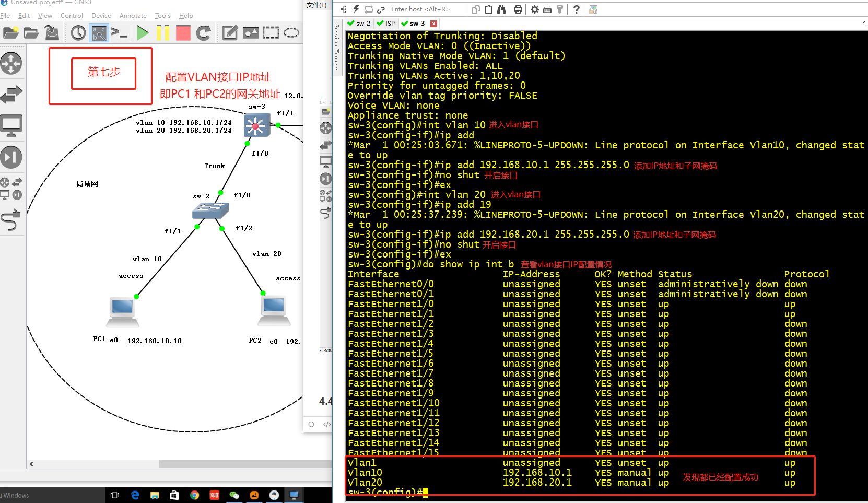
Task: Open console to all devices icon
Action: coord(119,33)
